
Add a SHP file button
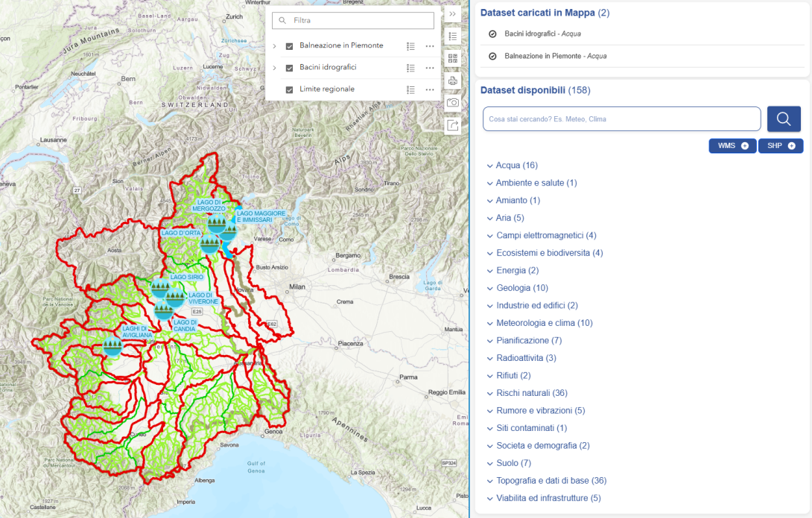781,146
